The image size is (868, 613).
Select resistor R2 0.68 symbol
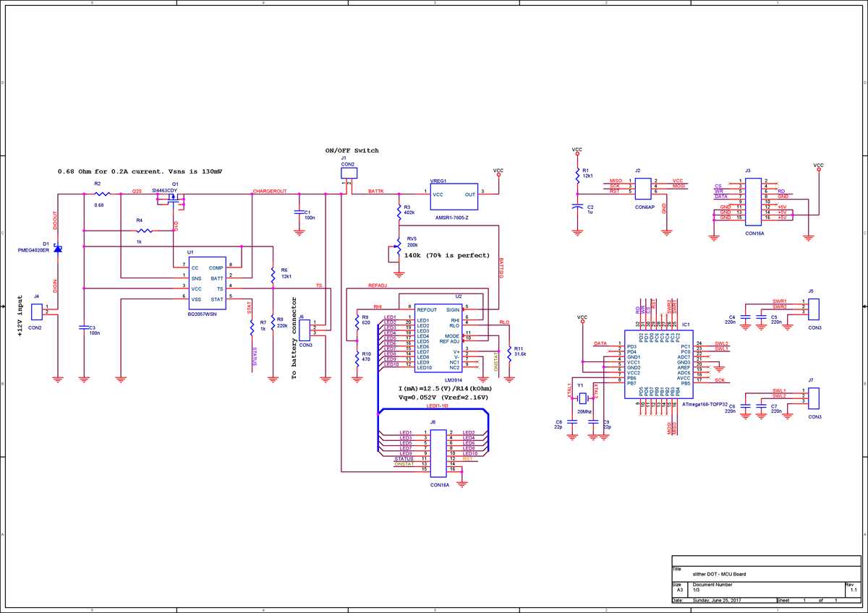101,194
